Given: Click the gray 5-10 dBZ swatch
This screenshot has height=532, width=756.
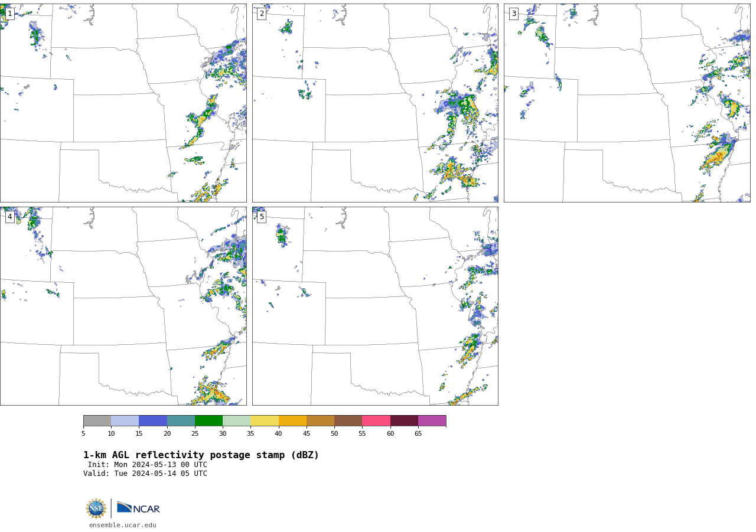Looking at the screenshot, I should coord(97,420).
